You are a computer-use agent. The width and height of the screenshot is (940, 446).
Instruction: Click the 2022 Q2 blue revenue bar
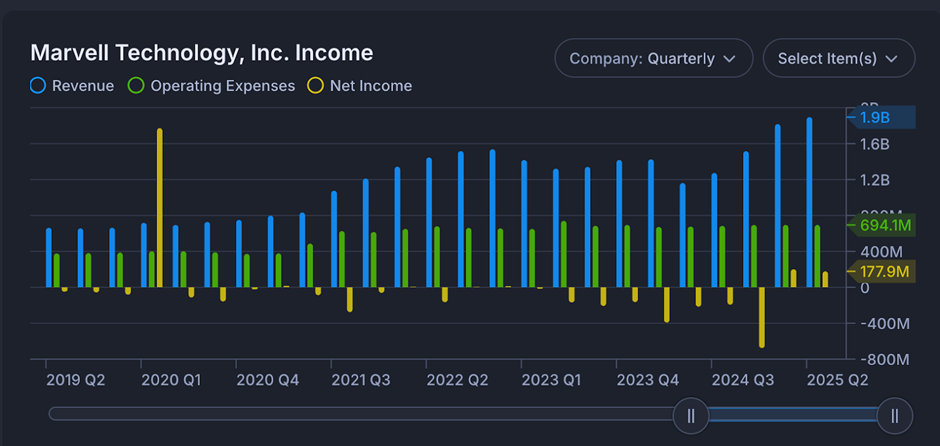point(429,222)
